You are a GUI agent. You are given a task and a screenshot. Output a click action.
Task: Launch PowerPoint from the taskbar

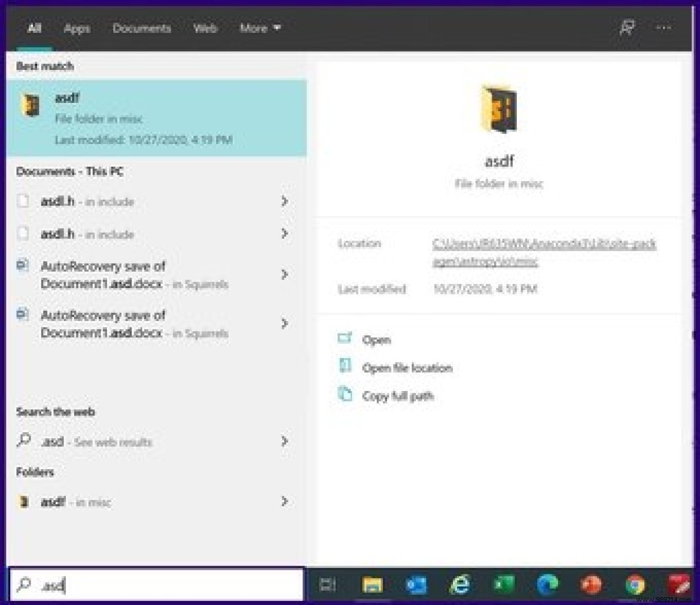point(591,585)
